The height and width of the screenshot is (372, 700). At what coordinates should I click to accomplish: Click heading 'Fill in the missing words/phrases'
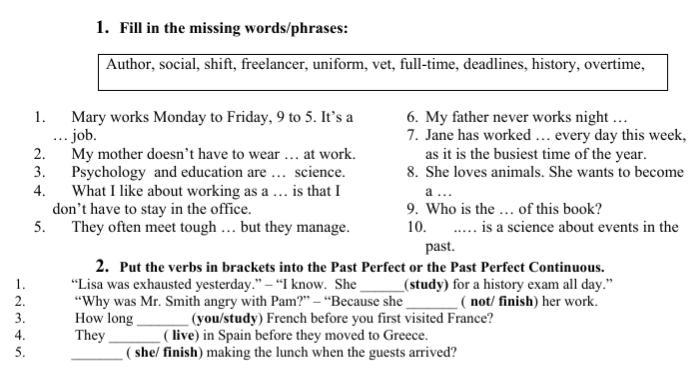pos(233,28)
